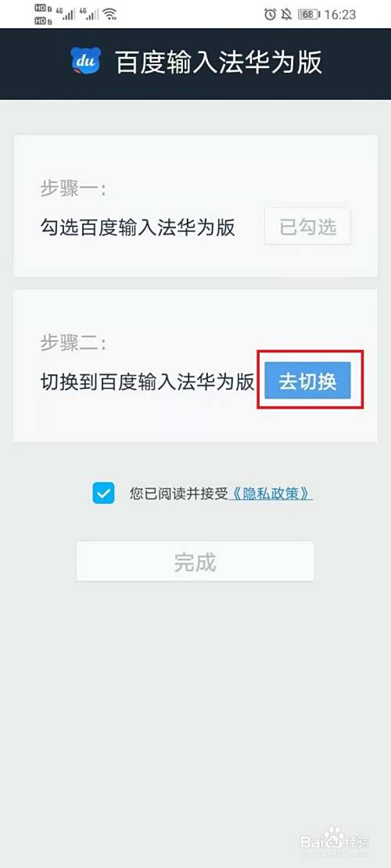Tap the alarm clock status icon
The image size is (391, 868).
tap(270, 14)
